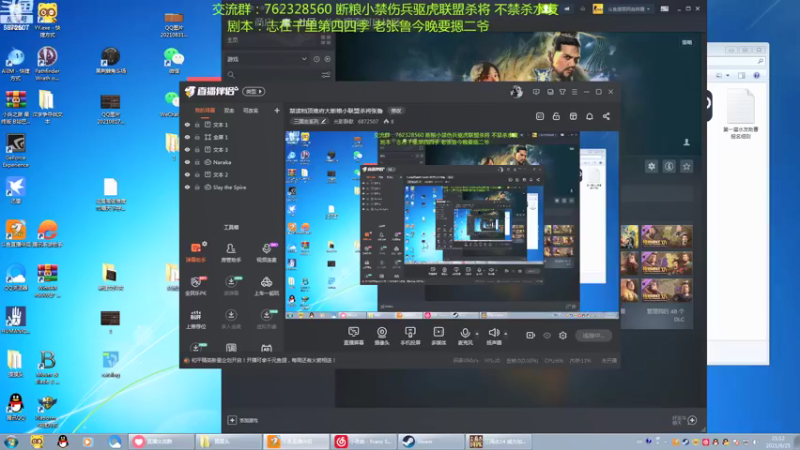Image resolution: width=800 pixels, height=450 pixels.
Task: Expand speaker options arrow
Action: coord(506,334)
